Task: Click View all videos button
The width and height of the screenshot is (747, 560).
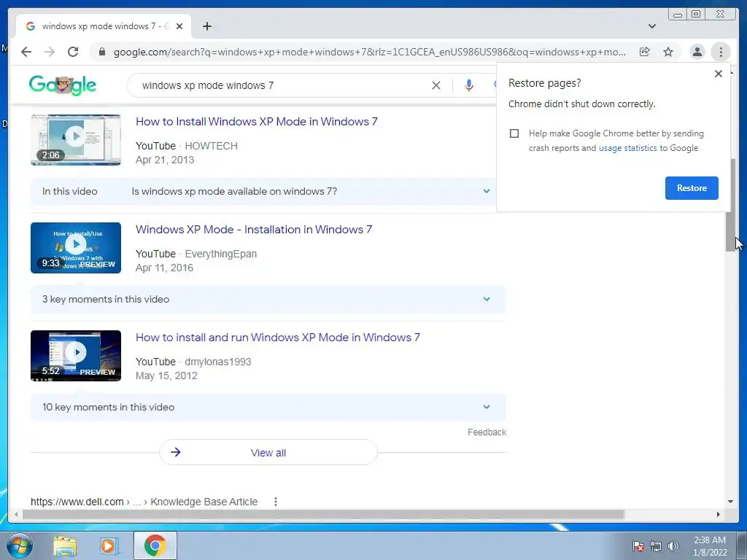Action: click(x=268, y=452)
